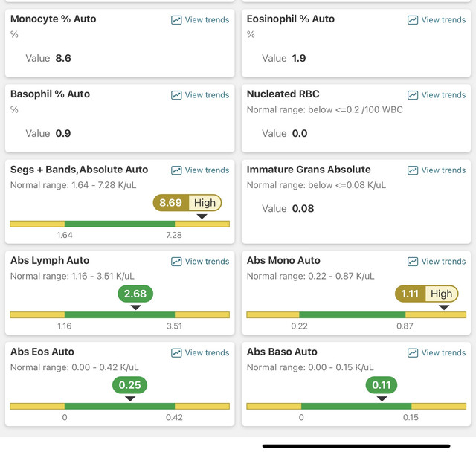This screenshot has width=476, height=452.
Task: Click trend chart icon for Basophil % Auto
Action: click(176, 95)
